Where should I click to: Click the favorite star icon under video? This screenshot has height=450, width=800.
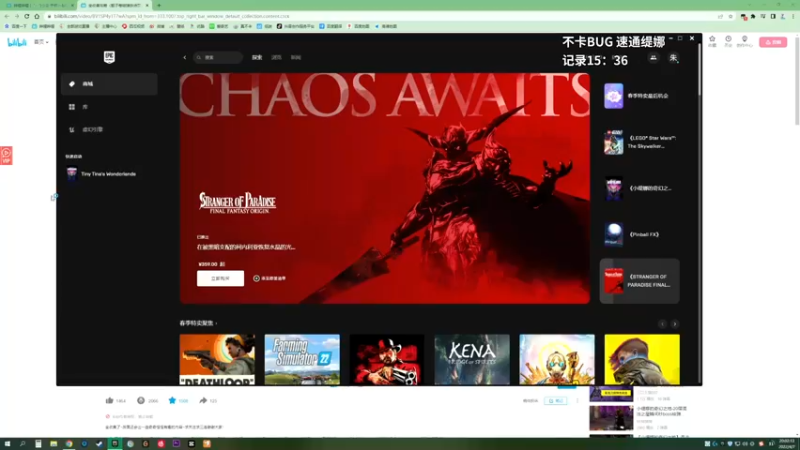172,401
